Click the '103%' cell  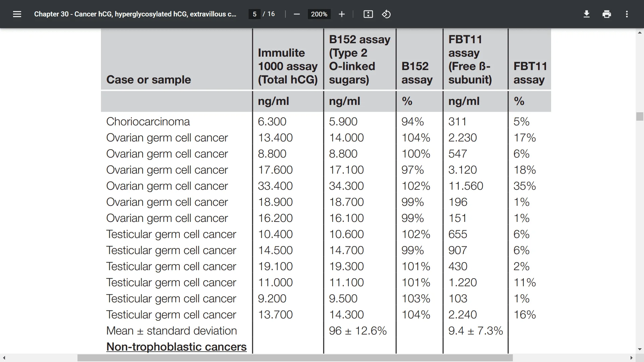pyautogui.click(x=416, y=298)
